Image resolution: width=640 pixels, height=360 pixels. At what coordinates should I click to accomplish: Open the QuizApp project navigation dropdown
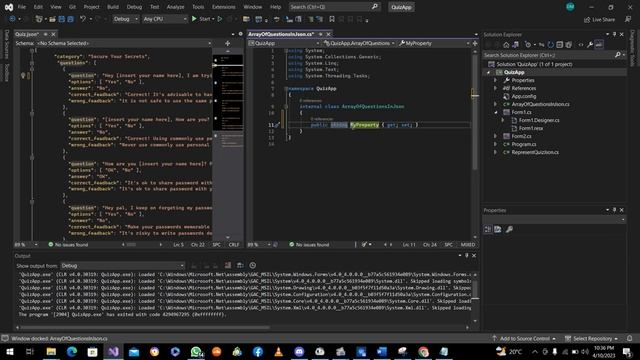pos(284,43)
